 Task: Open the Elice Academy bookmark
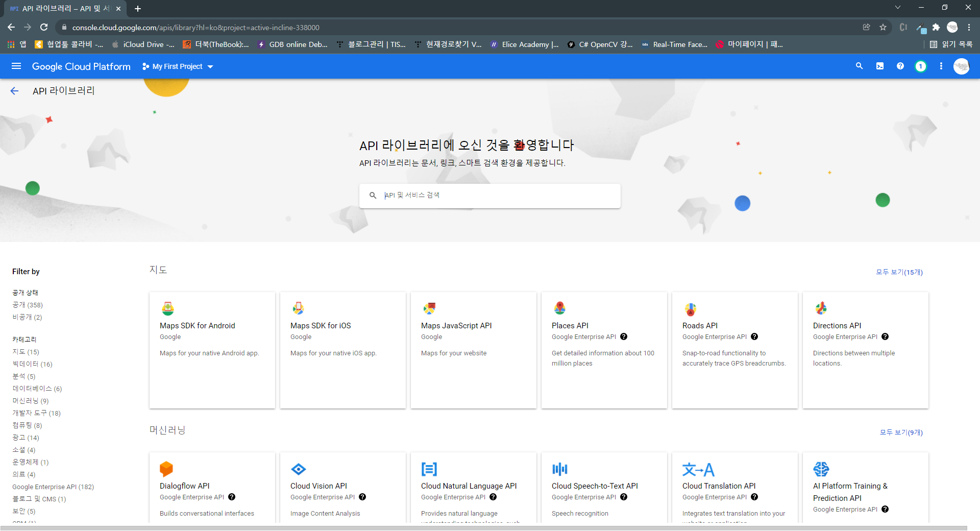pos(525,44)
